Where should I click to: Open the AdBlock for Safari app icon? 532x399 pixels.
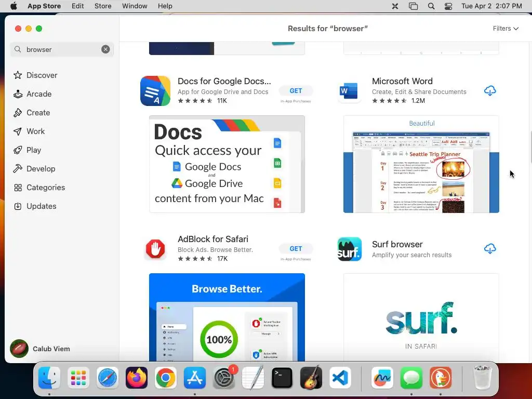click(155, 249)
